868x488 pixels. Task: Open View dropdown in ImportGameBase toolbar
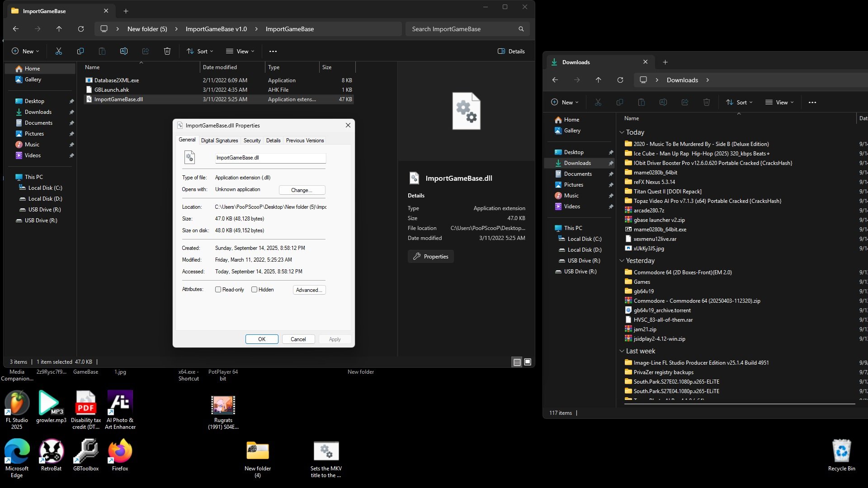(x=240, y=51)
